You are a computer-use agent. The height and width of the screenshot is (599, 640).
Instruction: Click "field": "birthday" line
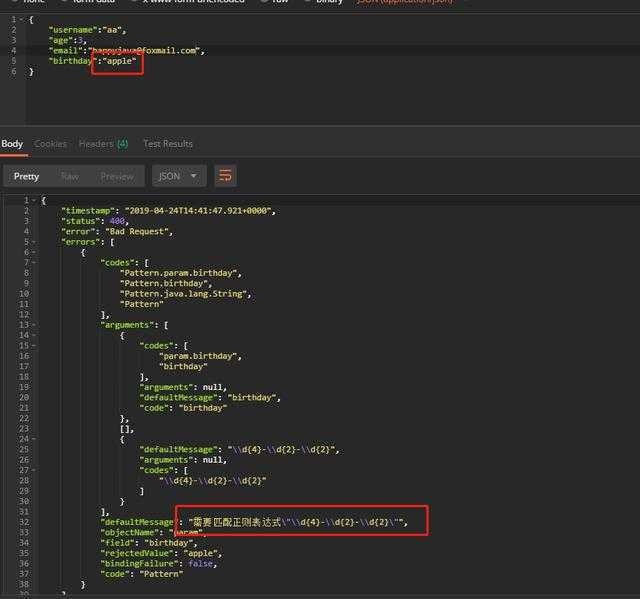coord(149,543)
